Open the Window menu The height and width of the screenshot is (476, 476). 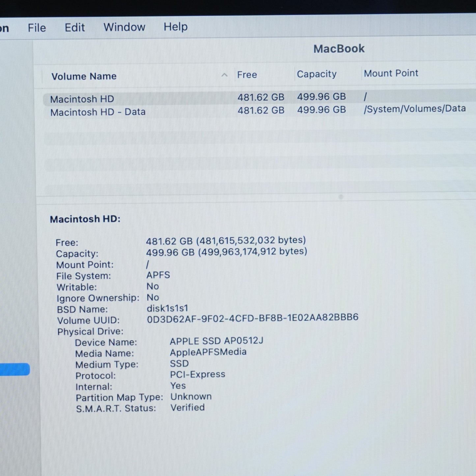coord(124,27)
